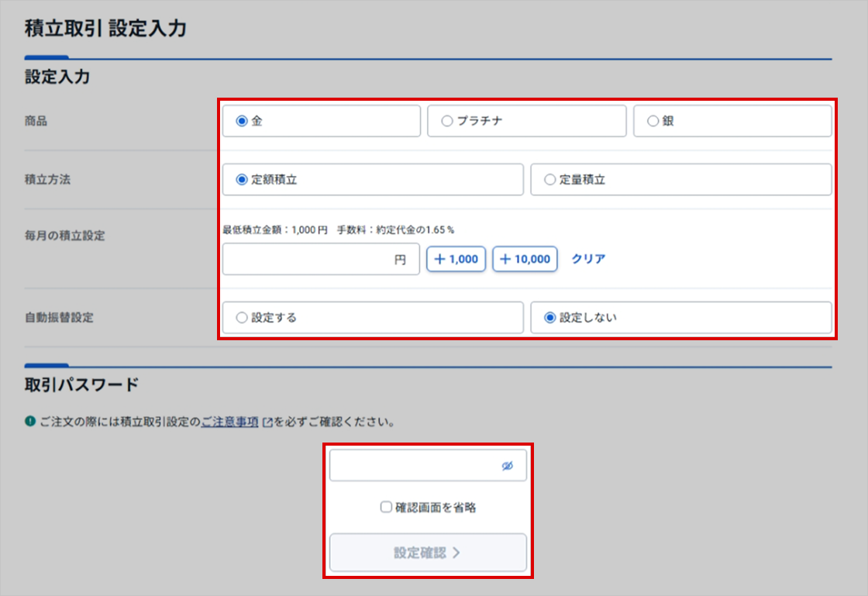868x596 pixels.
Task: Click the green info icon before ご注文の際
Action: (x=30, y=422)
